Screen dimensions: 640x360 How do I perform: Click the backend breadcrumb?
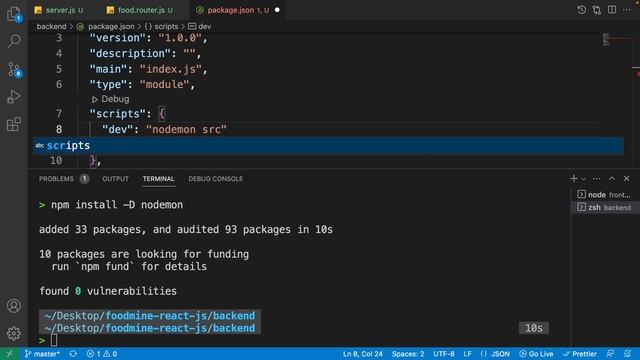point(51,27)
